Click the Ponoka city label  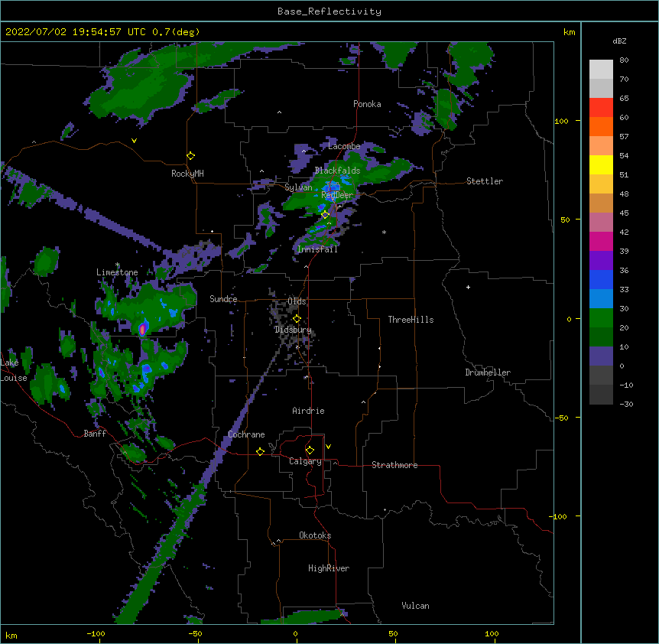(x=367, y=104)
